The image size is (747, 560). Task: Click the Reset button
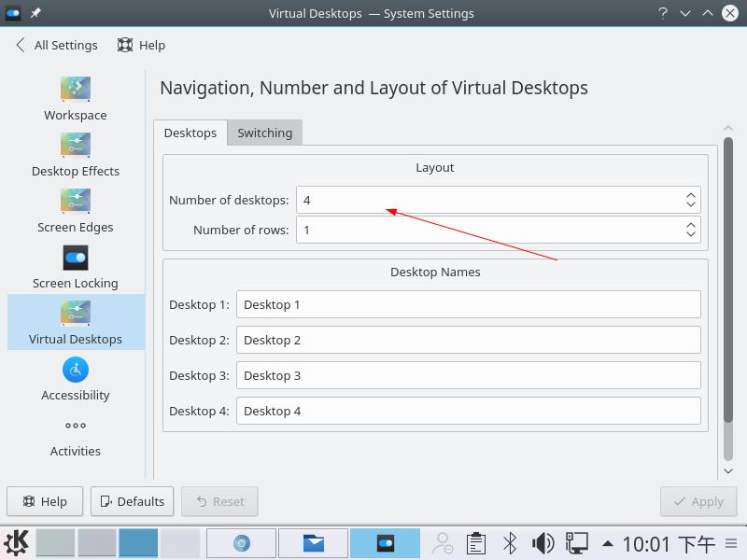219,501
